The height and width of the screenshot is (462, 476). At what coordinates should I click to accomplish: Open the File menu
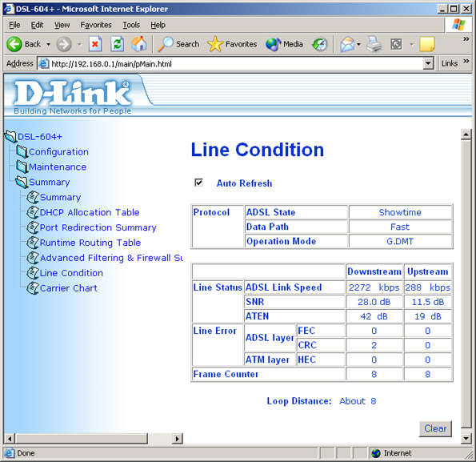click(14, 25)
